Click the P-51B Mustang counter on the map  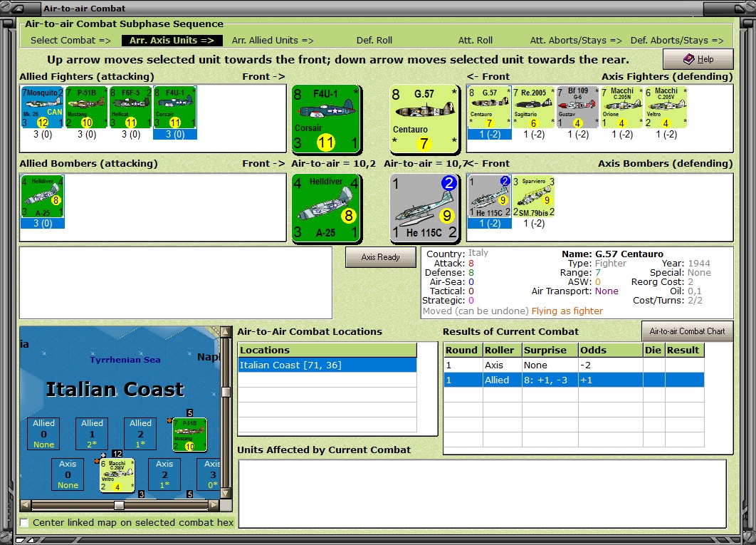[190, 435]
